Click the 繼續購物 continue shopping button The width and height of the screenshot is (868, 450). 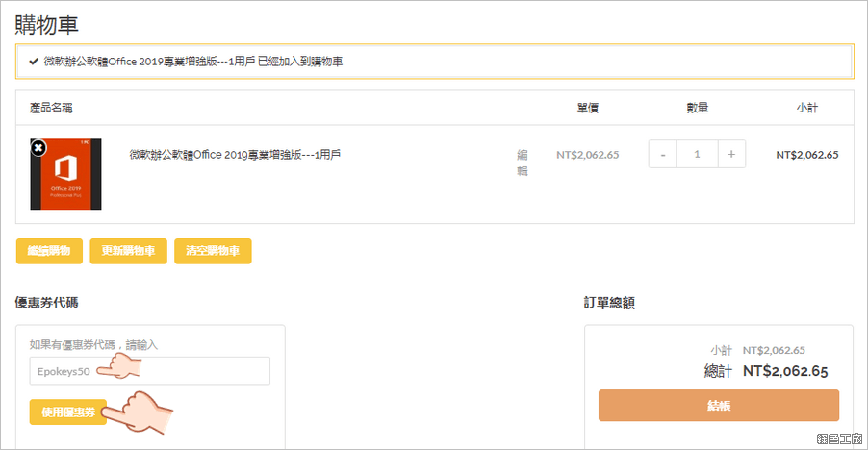(x=49, y=251)
